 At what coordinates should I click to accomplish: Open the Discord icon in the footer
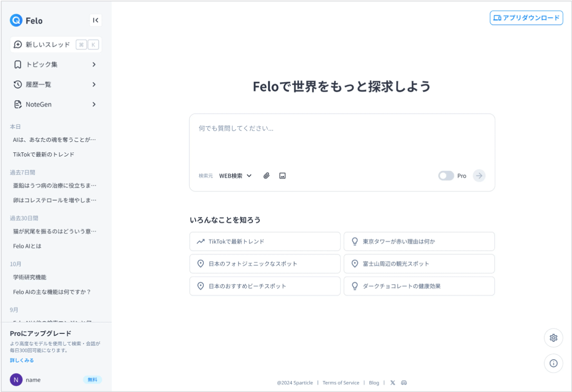[x=404, y=383]
